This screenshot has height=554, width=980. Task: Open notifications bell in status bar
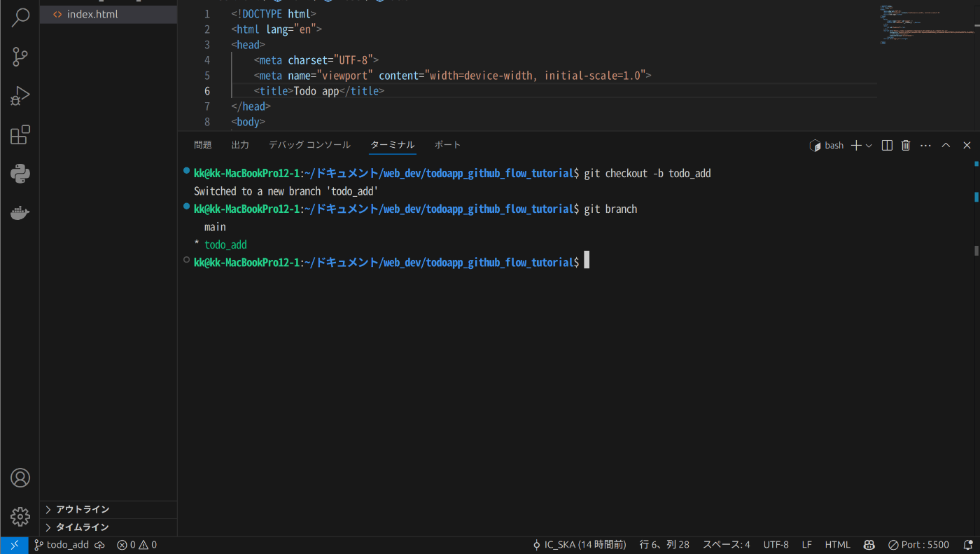pyautogui.click(x=968, y=545)
